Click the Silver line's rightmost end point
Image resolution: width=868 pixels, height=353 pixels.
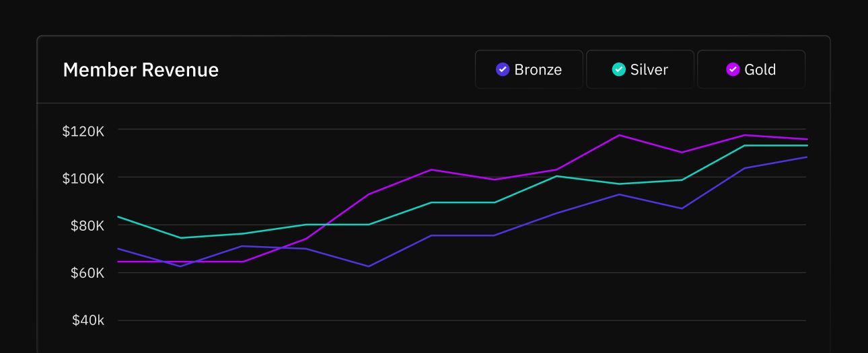click(x=806, y=145)
